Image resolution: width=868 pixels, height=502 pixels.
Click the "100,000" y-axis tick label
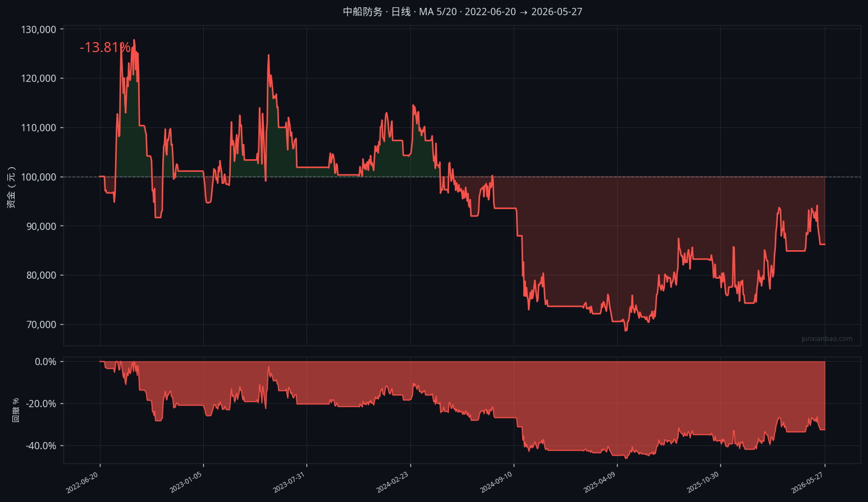point(39,177)
